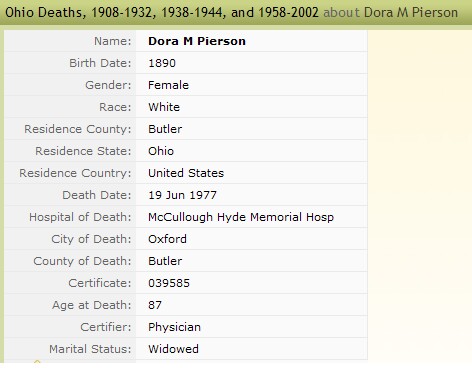Click the small caret icon below Marital Status
The image size is (472, 368).
click(x=37, y=361)
